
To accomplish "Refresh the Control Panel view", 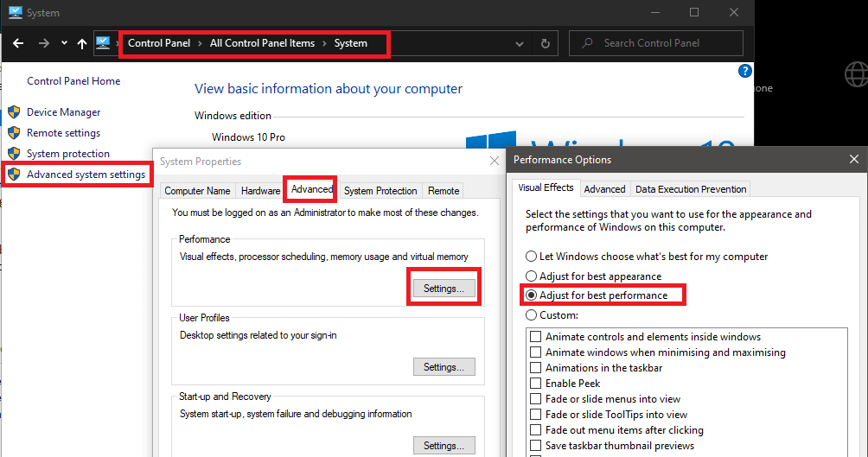I will [x=546, y=43].
